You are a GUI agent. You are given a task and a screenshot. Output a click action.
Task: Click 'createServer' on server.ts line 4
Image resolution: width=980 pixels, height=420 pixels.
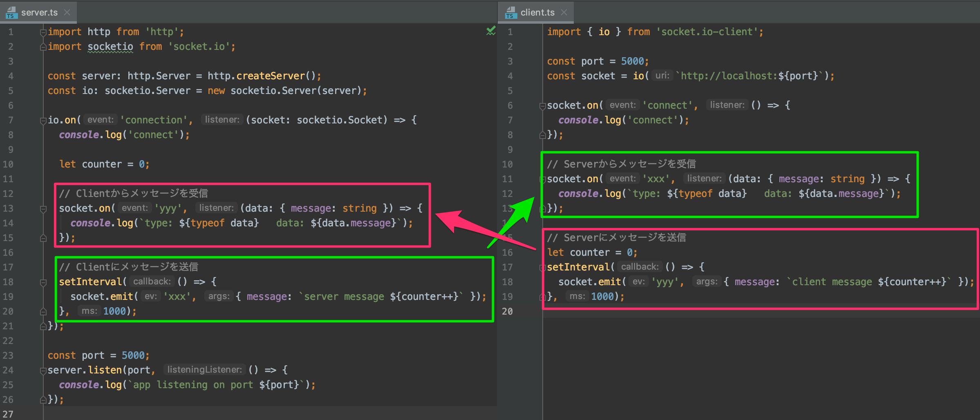(x=271, y=76)
